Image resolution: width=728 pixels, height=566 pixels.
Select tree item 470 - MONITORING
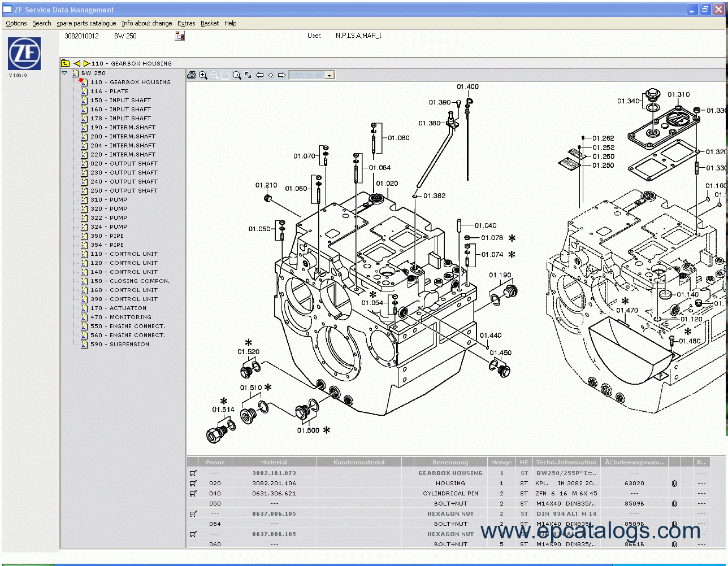[121, 317]
